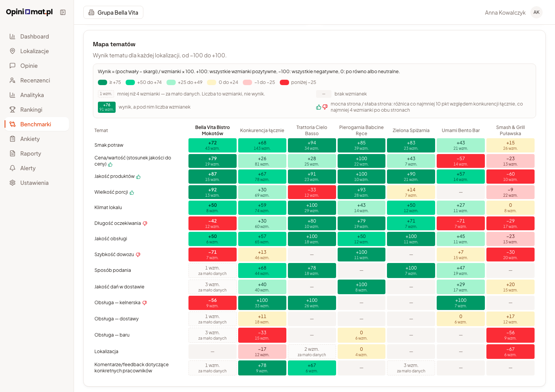Image resolution: width=555 pixels, height=392 pixels.
Task: Click the +76 91 wzm. legend sample cell
Action: tap(107, 107)
